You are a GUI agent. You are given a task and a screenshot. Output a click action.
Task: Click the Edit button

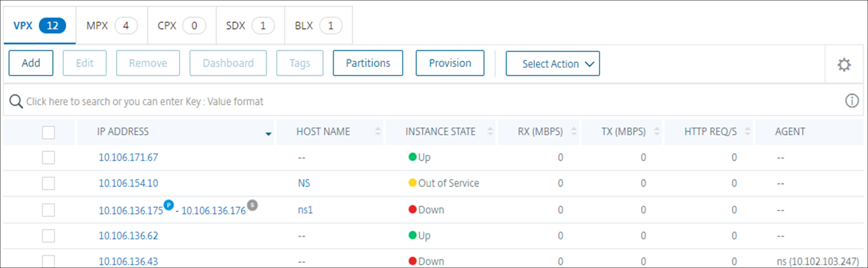(85, 63)
